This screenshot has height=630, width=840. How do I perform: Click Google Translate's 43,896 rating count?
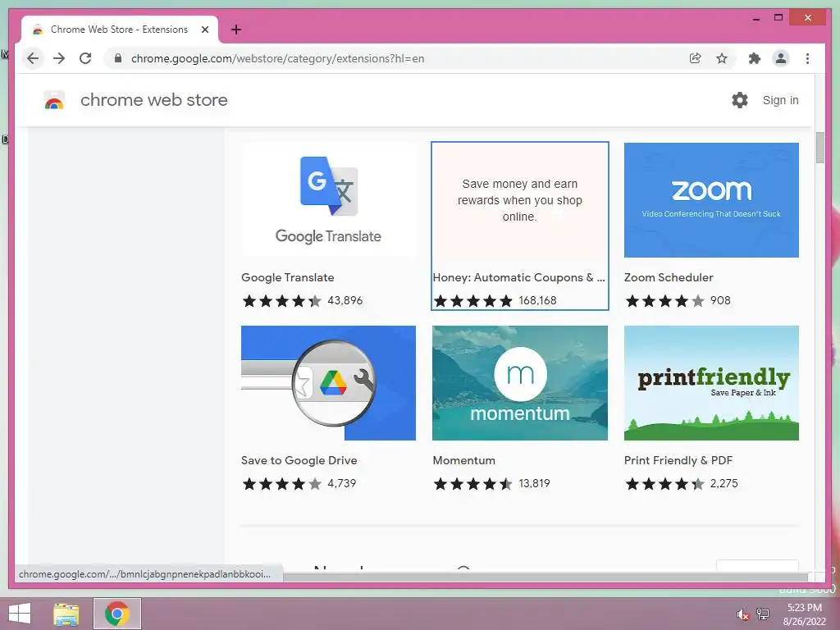tap(345, 300)
